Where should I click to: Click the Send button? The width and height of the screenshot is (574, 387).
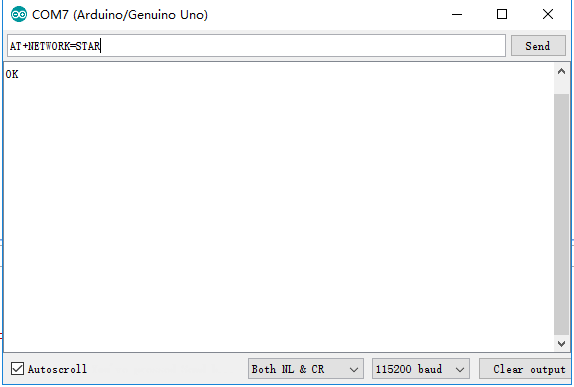point(538,46)
